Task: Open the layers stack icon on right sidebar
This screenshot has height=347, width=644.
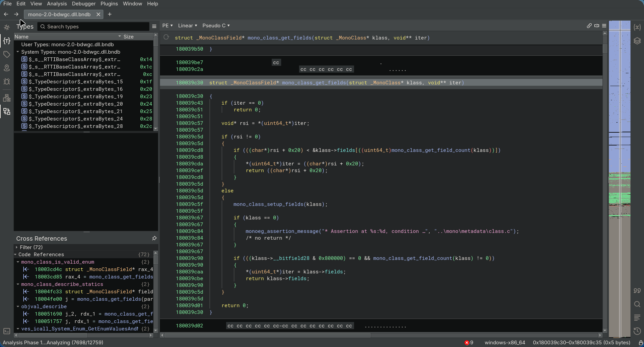Action: coord(637,41)
